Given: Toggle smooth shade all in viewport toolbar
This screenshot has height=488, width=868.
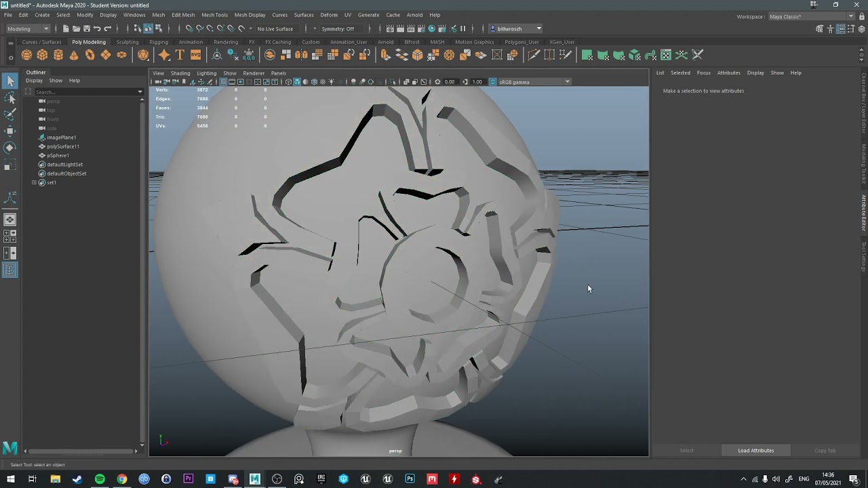Looking at the screenshot, I should [297, 82].
